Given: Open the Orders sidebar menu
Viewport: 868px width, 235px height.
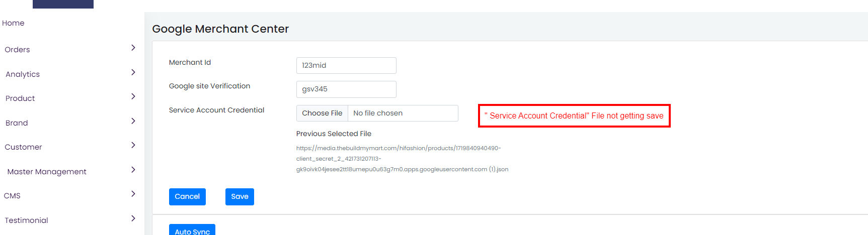Looking at the screenshot, I should click(x=18, y=50).
